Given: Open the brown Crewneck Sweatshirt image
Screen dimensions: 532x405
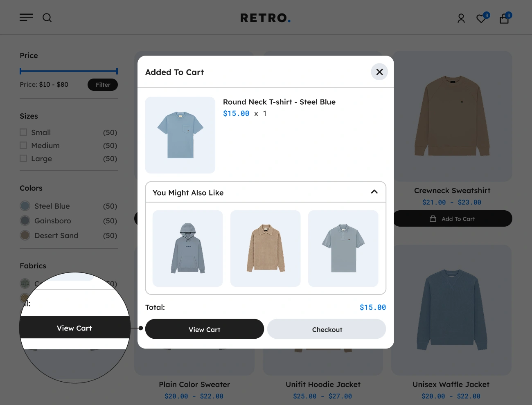Looking at the screenshot, I should click(452, 116).
